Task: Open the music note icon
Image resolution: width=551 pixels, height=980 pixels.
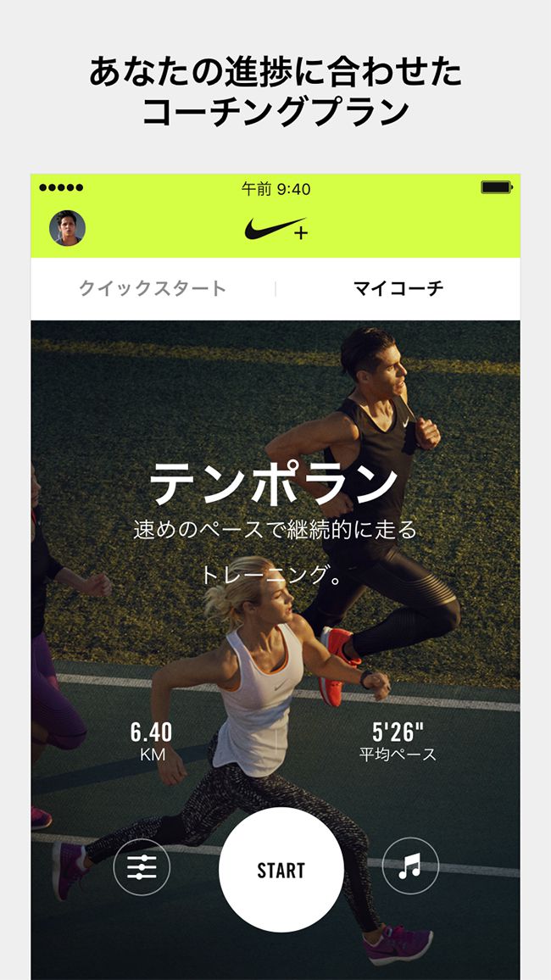Action: pos(410,866)
